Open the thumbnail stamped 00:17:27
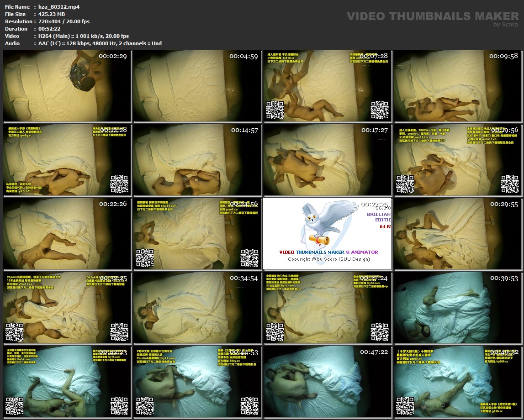Screen dimensions: 524x420 click(328, 160)
